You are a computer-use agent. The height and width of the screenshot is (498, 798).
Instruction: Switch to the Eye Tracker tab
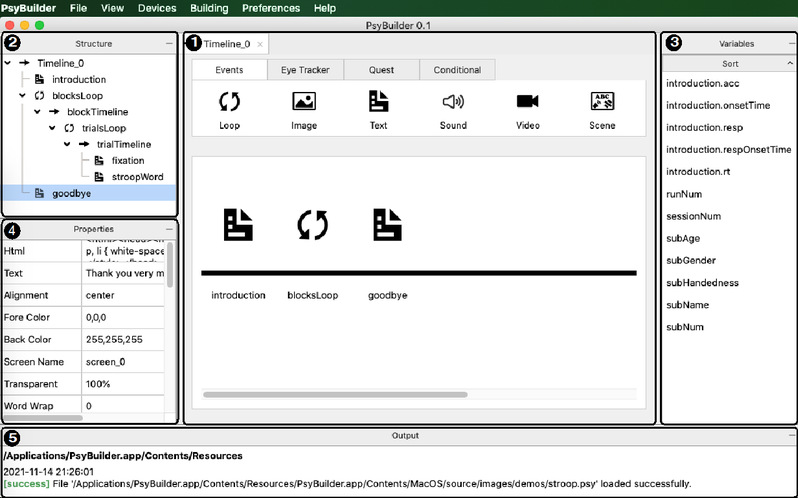[x=307, y=70]
